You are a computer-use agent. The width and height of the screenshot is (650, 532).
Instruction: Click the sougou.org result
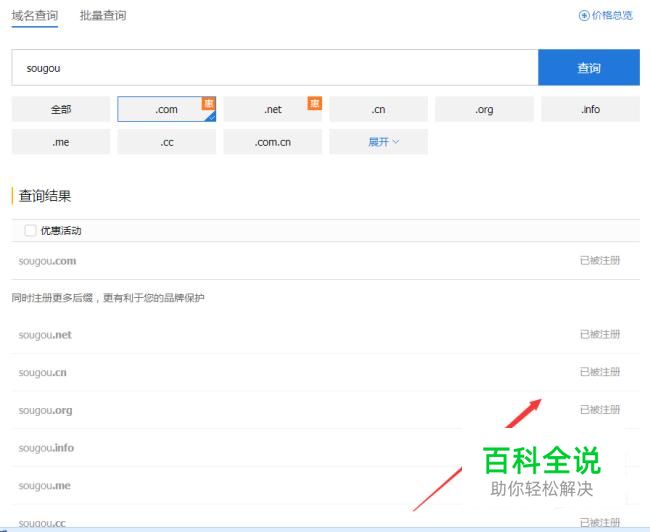tap(45, 410)
